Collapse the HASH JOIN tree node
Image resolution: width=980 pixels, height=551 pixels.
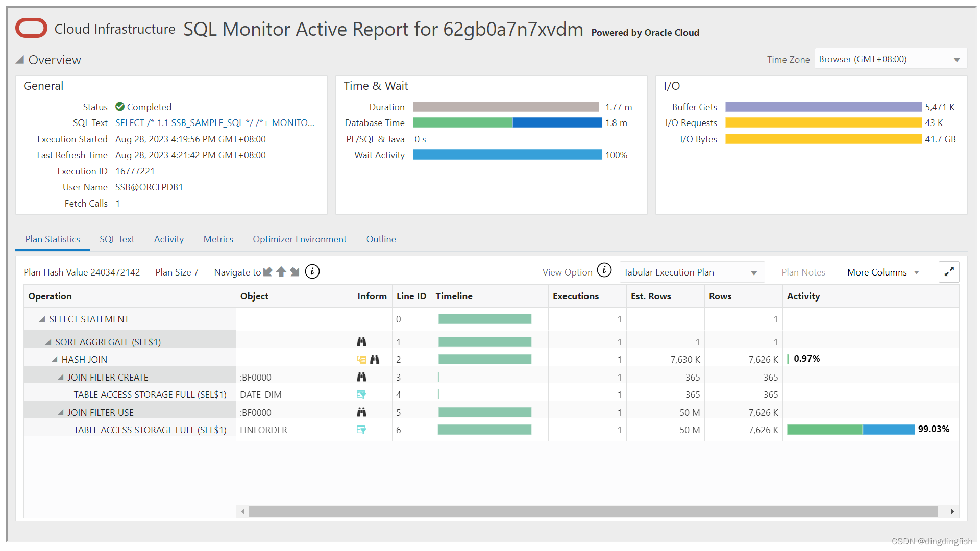[x=55, y=360]
